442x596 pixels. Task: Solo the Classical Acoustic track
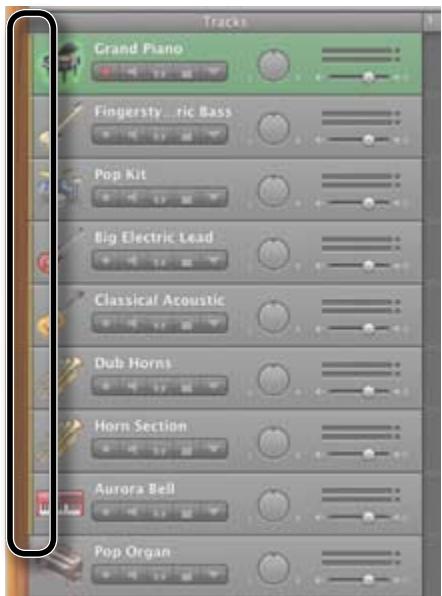click(x=159, y=324)
